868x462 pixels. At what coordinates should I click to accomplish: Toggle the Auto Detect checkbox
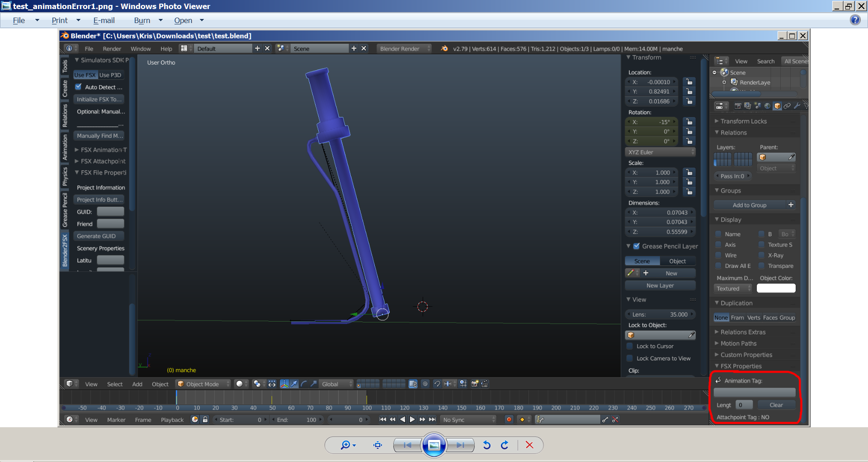[79, 87]
